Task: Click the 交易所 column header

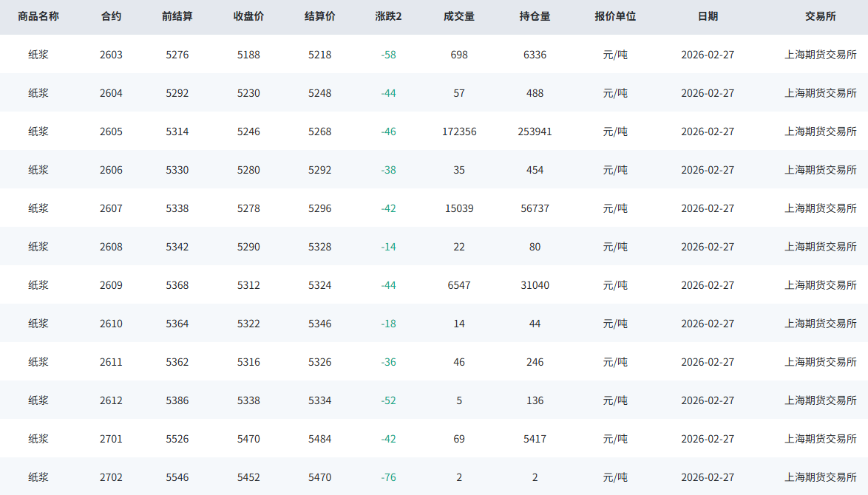Action: tap(821, 16)
